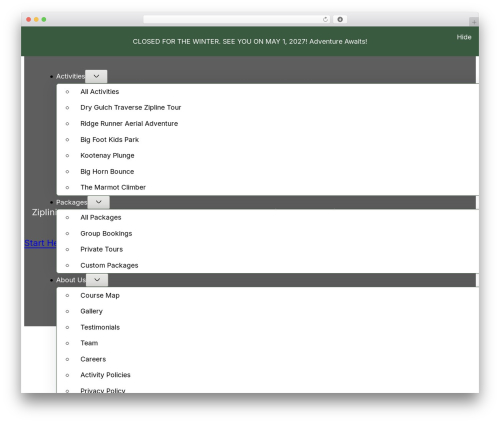Open the Team page

[89, 343]
